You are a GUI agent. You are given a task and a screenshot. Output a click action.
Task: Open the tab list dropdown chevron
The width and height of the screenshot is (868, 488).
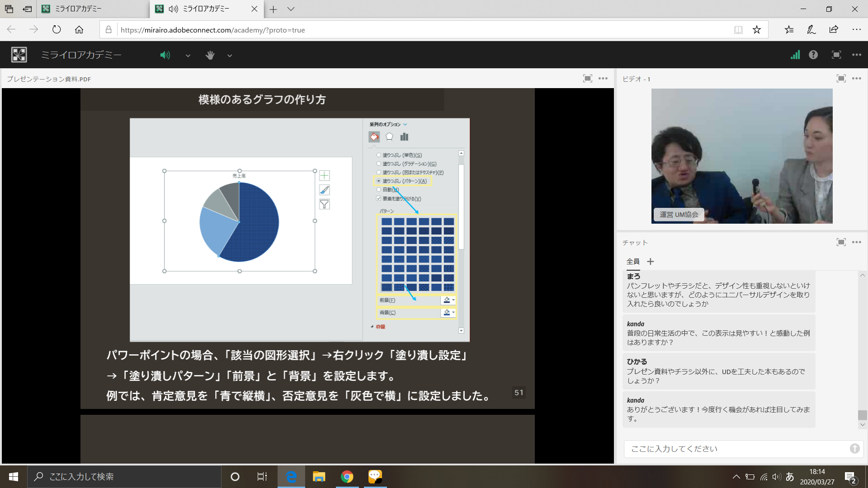291,9
